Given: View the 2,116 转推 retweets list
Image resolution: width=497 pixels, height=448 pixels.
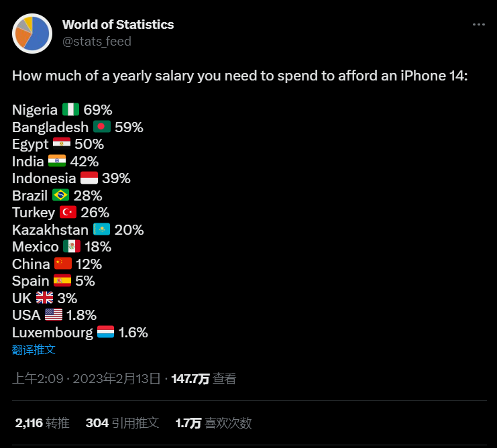Looking at the screenshot, I should click(42, 423).
